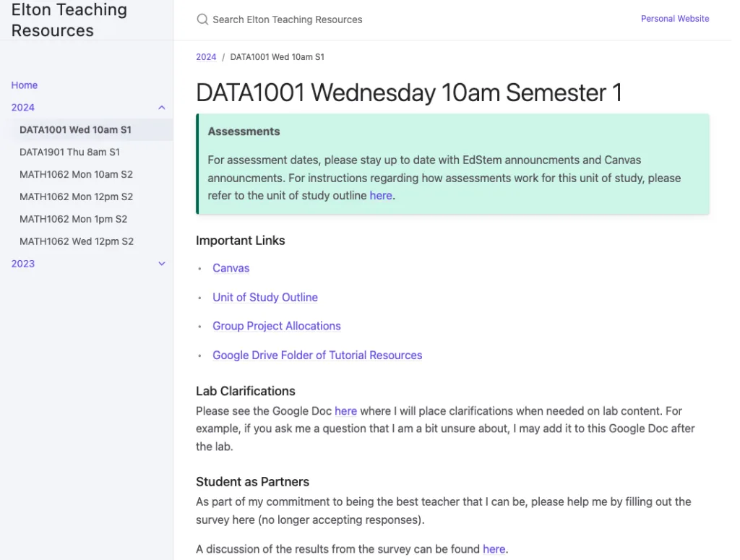Select DATA1901 Thu 8am S1 page
This screenshot has width=740, height=560.
pyautogui.click(x=70, y=152)
